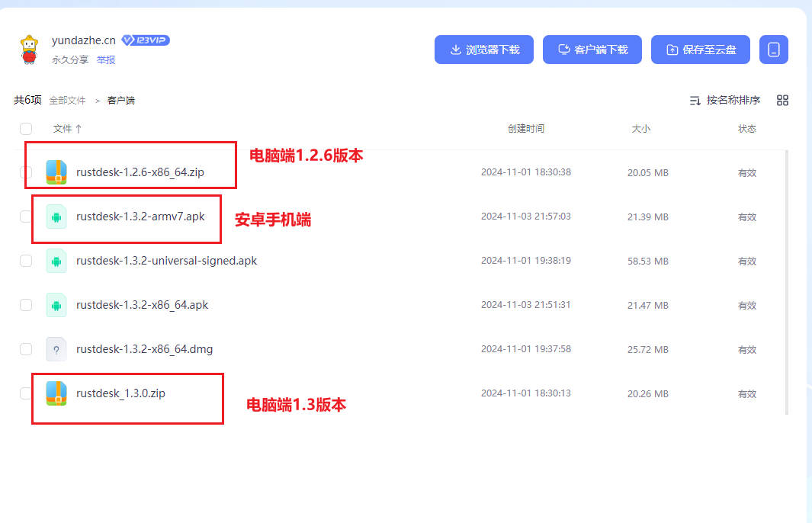812x523 pixels.
Task: Click the timestamp 2024-11-03 21:51:31
Action: point(525,305)
